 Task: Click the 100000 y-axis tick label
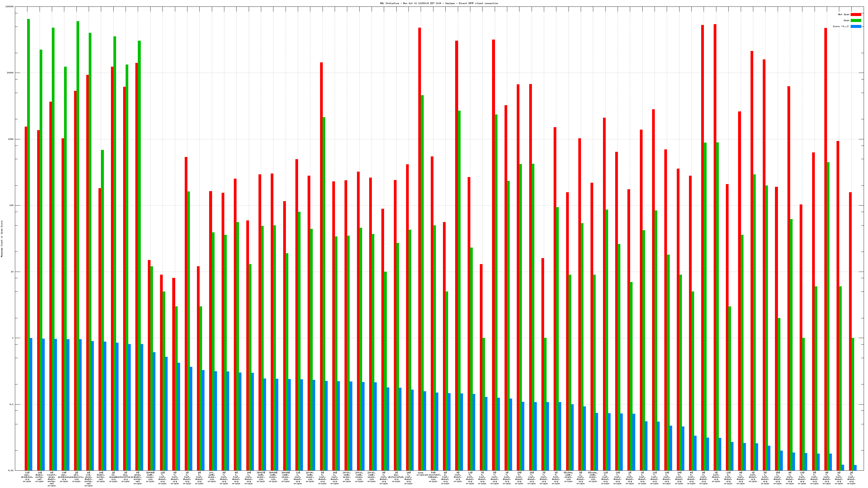pos(10,7)
